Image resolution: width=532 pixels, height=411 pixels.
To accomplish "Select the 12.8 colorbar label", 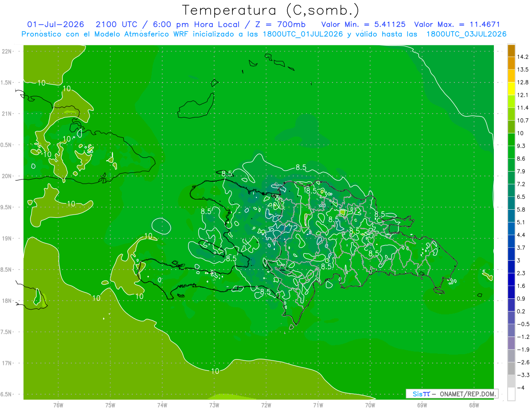I will pos(522,82).
